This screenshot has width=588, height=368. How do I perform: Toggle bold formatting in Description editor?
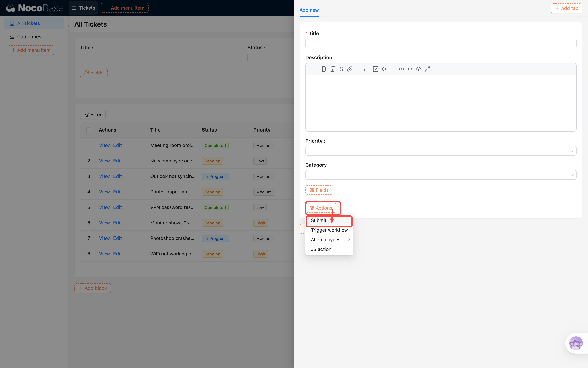click(x=324, y=69)
